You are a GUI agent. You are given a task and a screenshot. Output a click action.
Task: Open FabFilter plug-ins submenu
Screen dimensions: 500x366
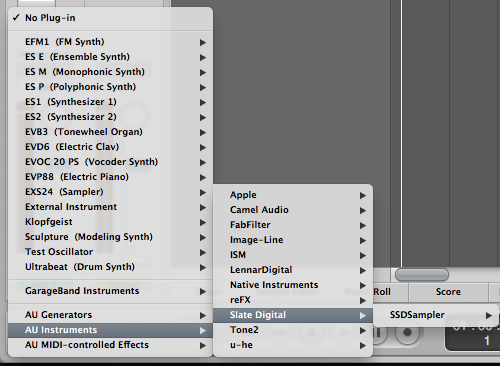pos(293,225)
